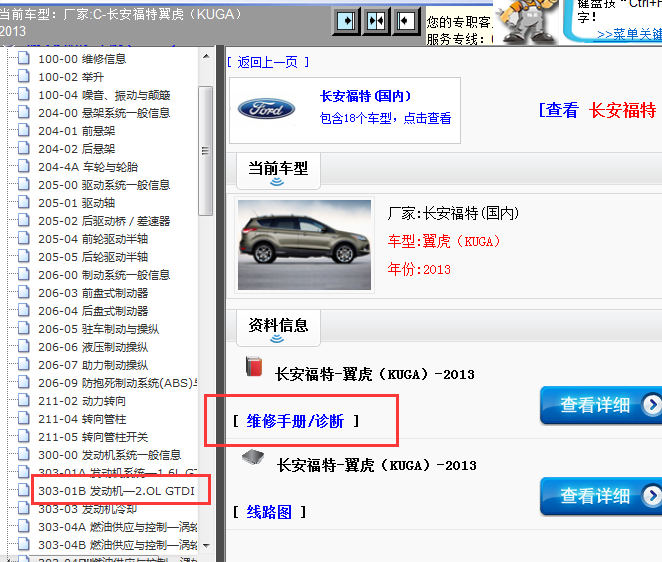Click the expand-right panel arrow button

click(346, 20)
